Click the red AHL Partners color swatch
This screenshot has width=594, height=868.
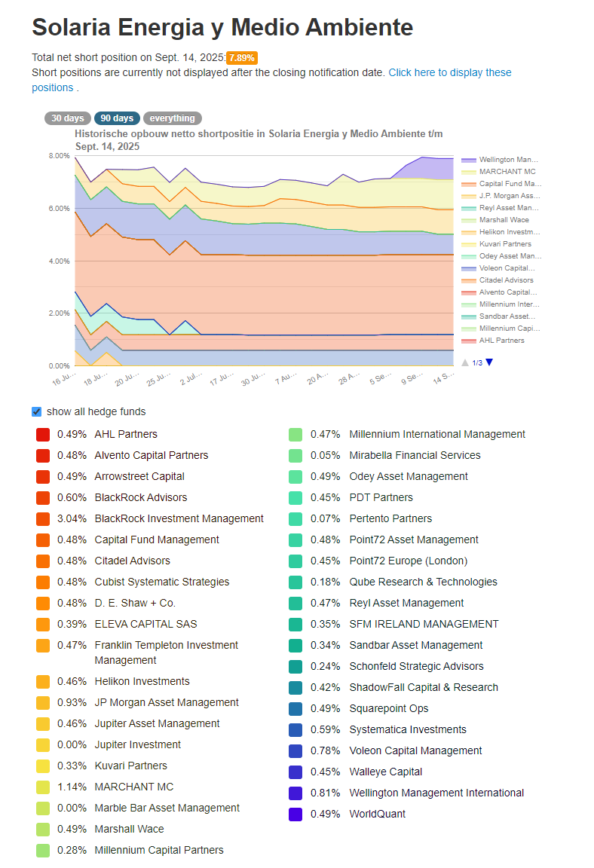43,435
